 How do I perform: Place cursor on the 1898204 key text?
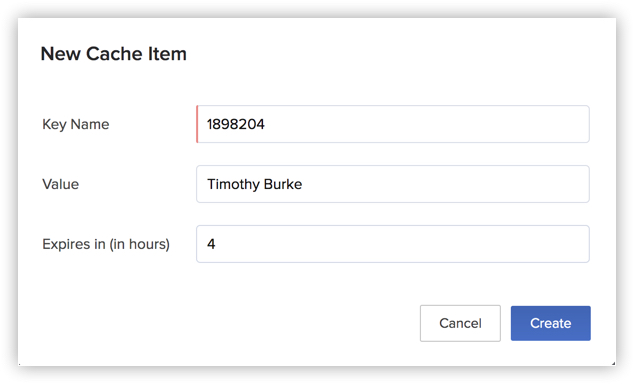pyautogui.click(x=236, y=124)
